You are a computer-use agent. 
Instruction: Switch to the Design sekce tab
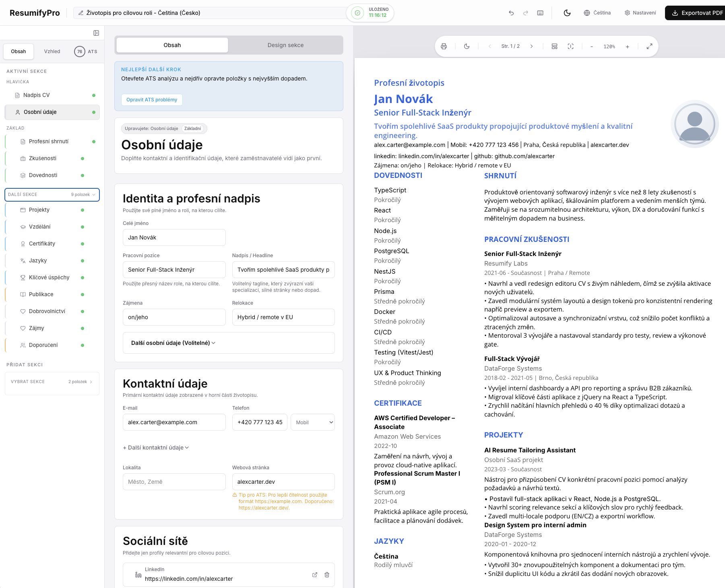pos(285,45)
